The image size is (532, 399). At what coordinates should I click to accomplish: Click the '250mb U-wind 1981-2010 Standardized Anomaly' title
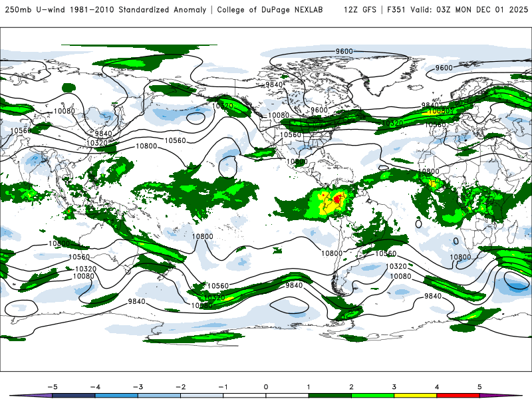[x=106, y=10]
